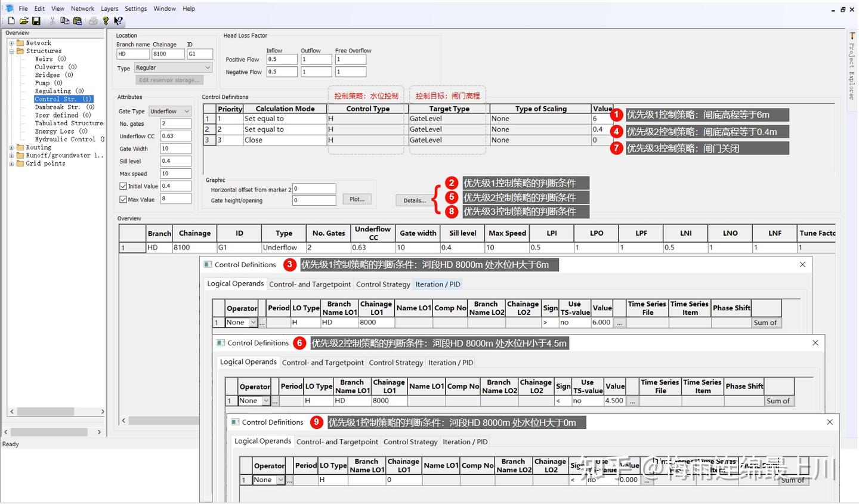Collapse the Structures tree node
Image resolution: width=859 pixels, height=504 pixels.
coord(11,51)
